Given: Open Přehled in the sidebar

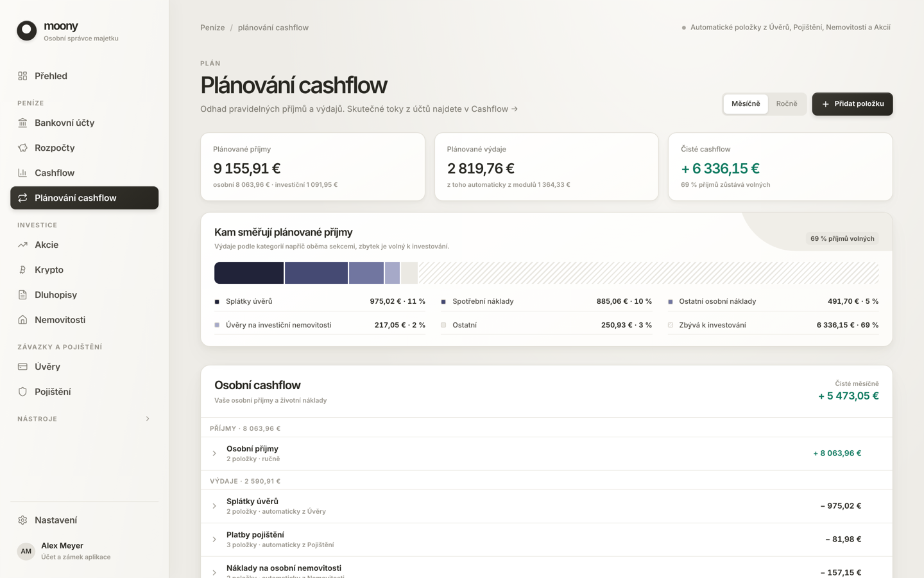Looking at the screenshot, I should 84,76.
